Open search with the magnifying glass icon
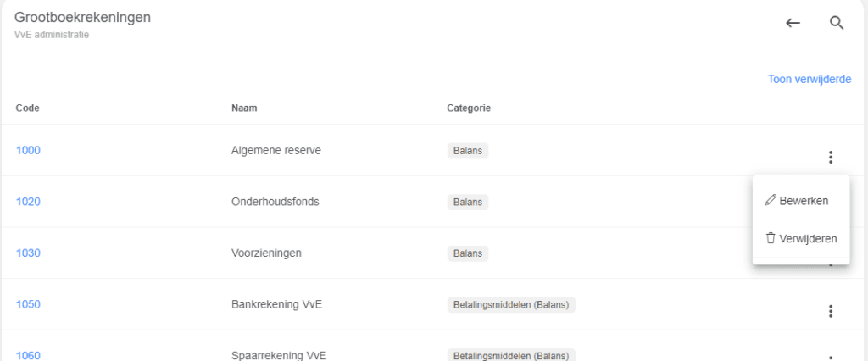868x361 pixels. click(x=837, y=24)
